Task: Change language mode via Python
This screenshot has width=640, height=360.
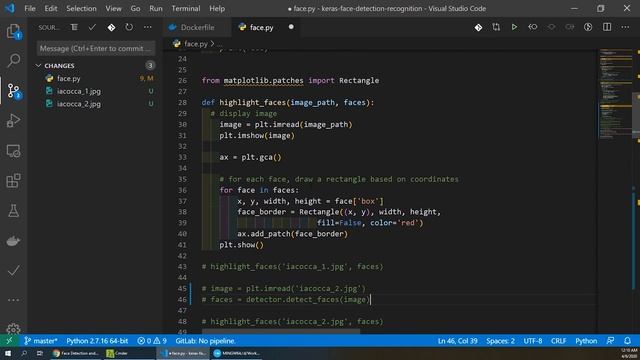Action: coord(586,341)
